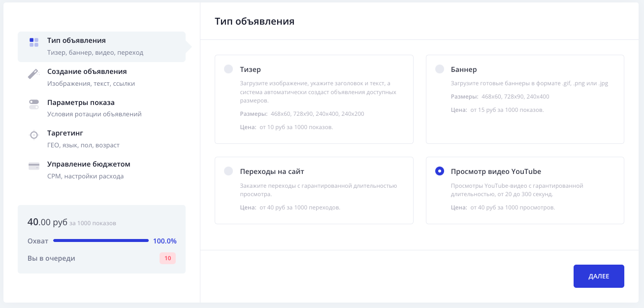This screenshot has height=308, width=644.
Task: Choose the Переходы на сайт radio option
Action: (x=228, y=171)
